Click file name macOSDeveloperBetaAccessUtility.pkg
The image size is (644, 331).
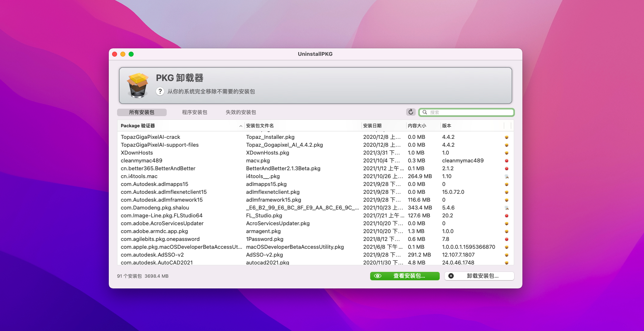[x=295, y=247]
